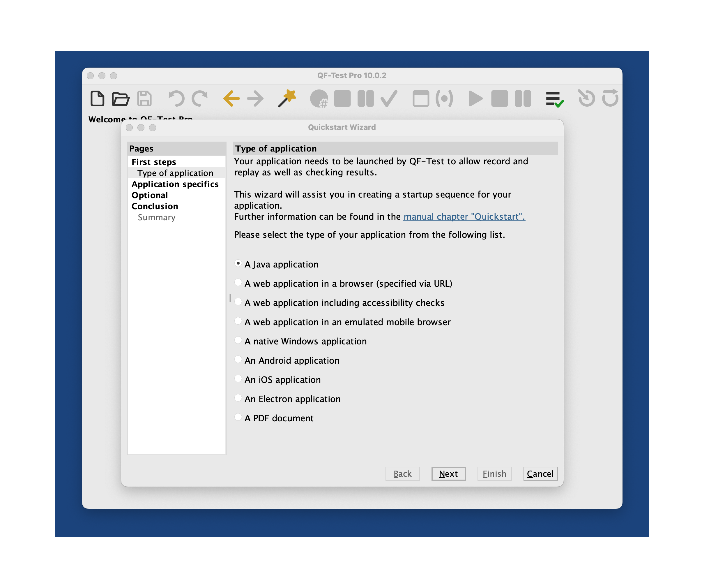Select A Java application radio button
Image resolution: width=702 pixels, height=588 pixels.
click(238, 264)
